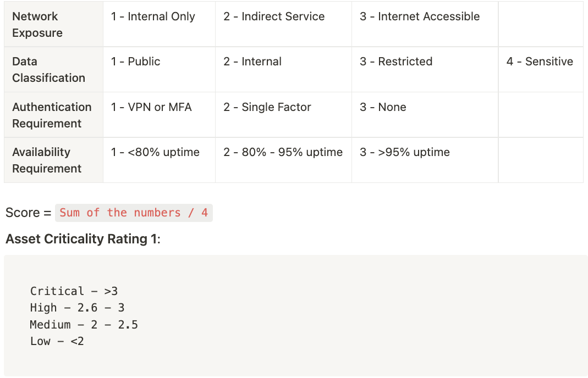
Task: Click the "3 - >95% uptime" cell
Action: point(405,152)
